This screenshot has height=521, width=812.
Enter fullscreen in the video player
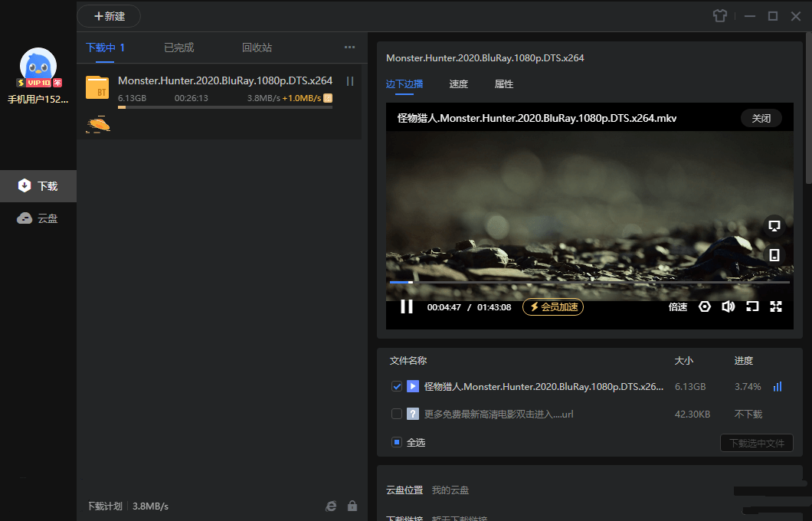(x=776, y=306)
